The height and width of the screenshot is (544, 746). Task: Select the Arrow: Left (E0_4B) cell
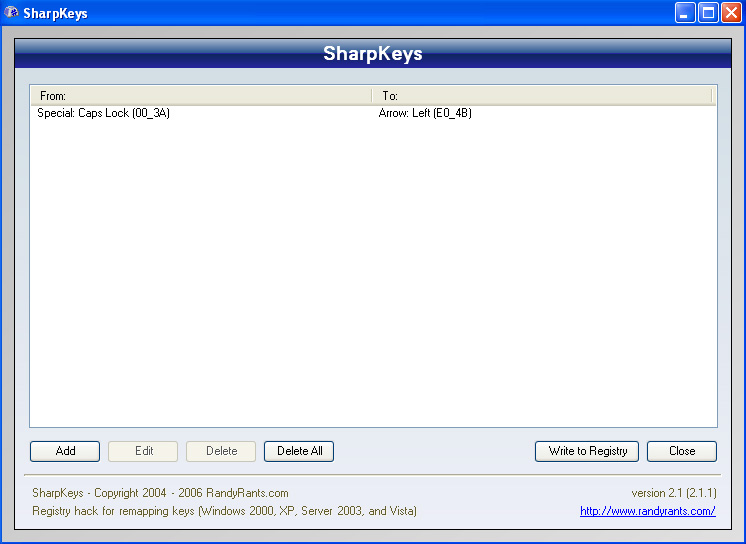click(425, 113)
